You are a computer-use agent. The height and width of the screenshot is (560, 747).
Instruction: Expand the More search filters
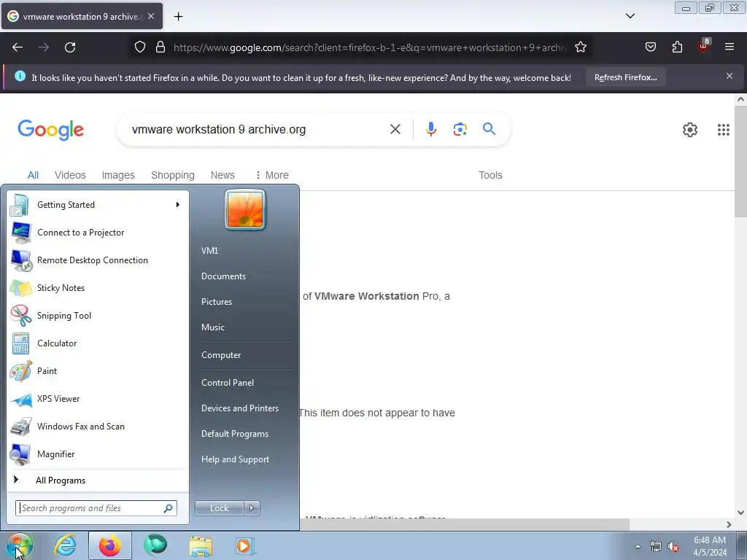click(x=272, y=175)
